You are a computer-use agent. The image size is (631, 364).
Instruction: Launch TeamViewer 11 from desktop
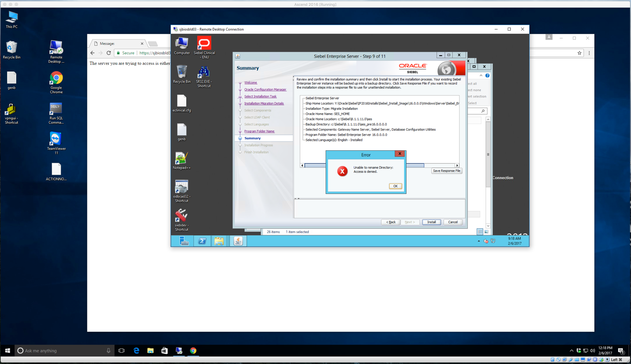(x=56, y=143)
